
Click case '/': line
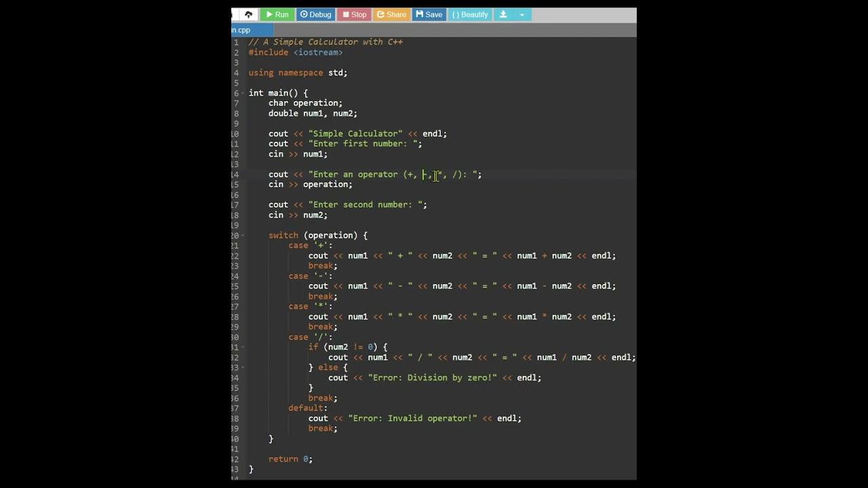pyautogui.click(x=311, y=337)
